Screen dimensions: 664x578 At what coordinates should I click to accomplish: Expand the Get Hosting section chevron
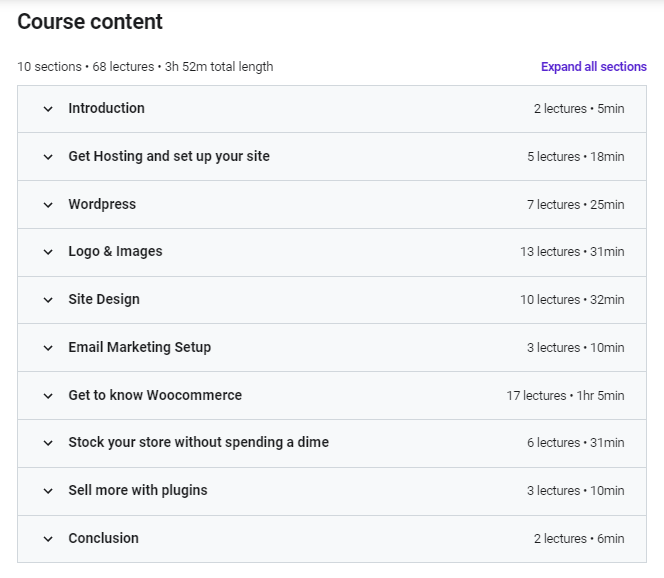pos(48,157)
